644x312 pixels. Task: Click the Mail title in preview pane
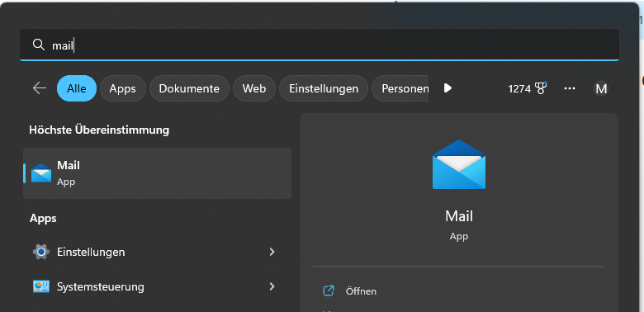459,216
